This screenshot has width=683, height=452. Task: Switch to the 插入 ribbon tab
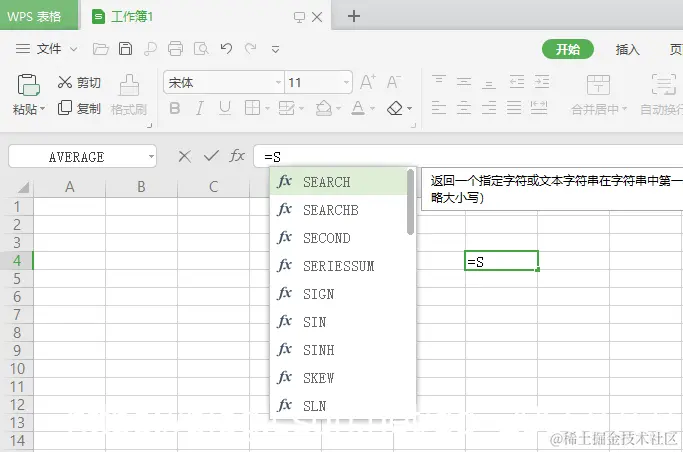pos(627,49)
